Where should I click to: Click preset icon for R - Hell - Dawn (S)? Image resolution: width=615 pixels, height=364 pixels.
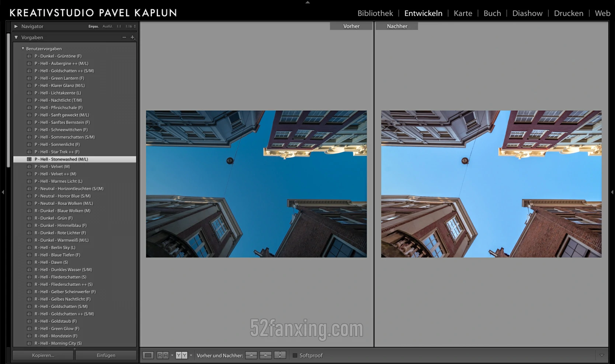point(29,262)
